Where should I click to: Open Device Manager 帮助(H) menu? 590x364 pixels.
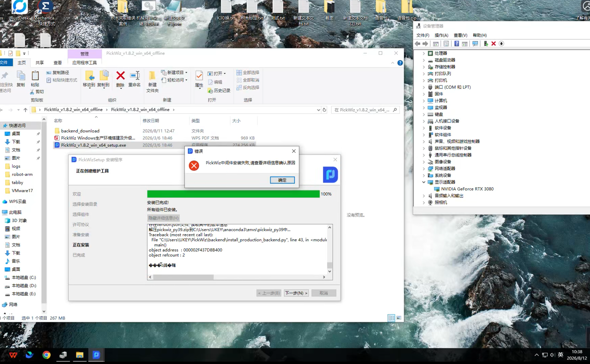point(480,35)
